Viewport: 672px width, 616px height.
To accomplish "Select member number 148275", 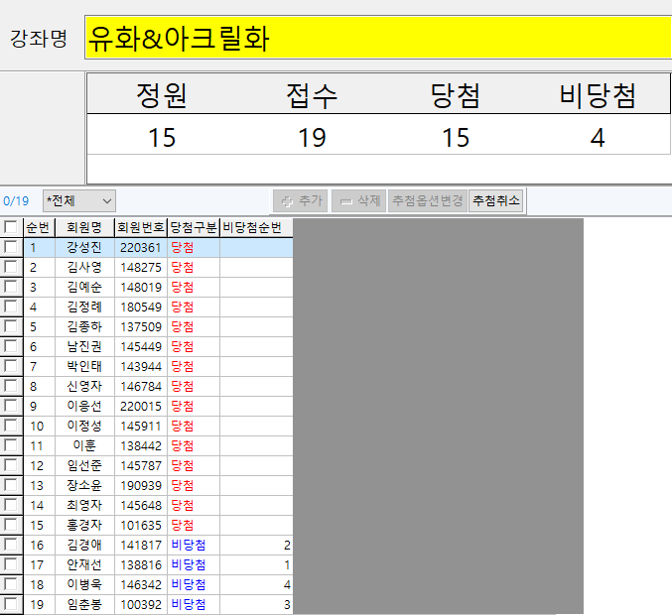I will [141, 267].
